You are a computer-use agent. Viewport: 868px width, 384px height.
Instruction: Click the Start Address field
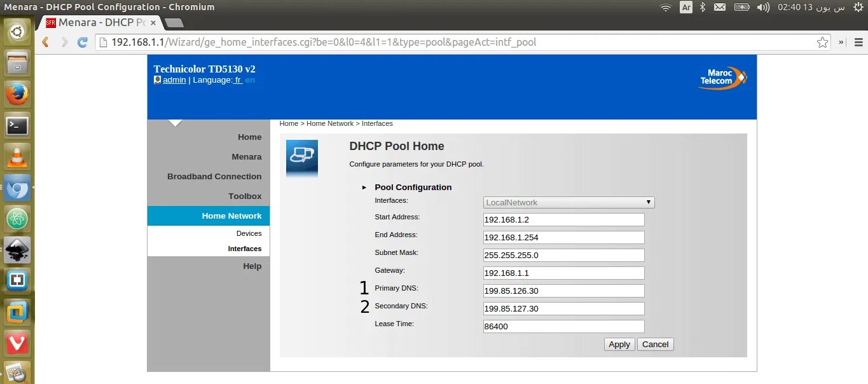(564, 220)
